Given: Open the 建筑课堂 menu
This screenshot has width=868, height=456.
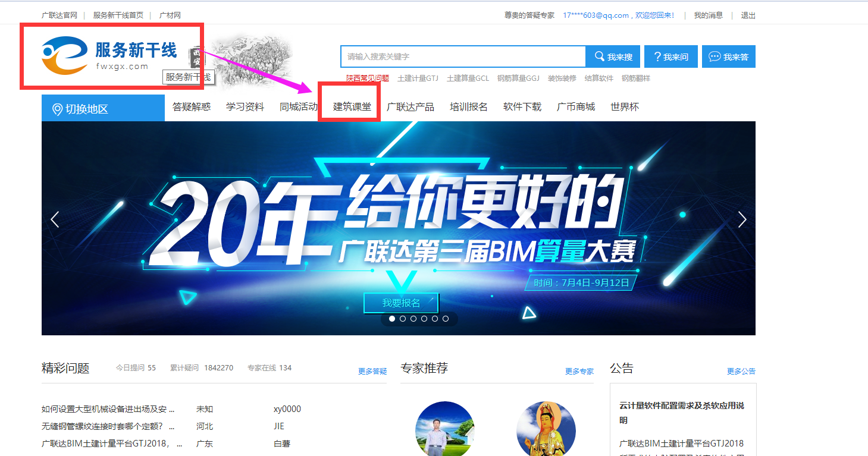Looking at the screenshot, I should (352, 107).
